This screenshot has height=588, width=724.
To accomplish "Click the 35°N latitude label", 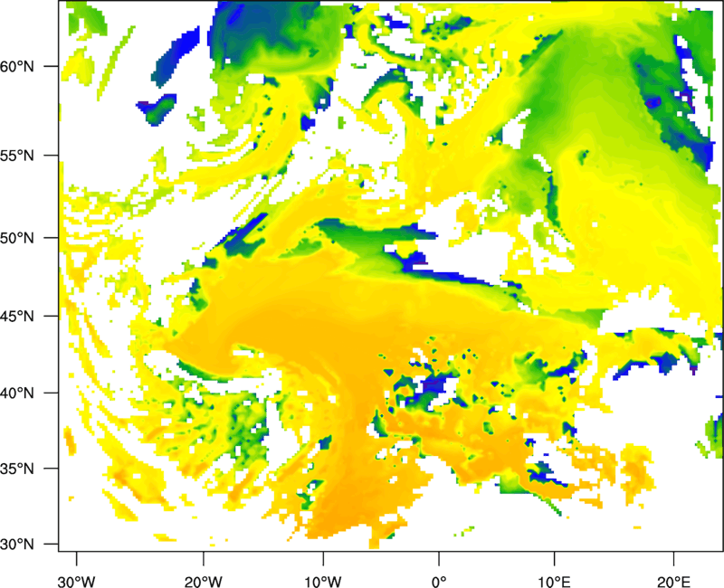I will click(17, 469).
